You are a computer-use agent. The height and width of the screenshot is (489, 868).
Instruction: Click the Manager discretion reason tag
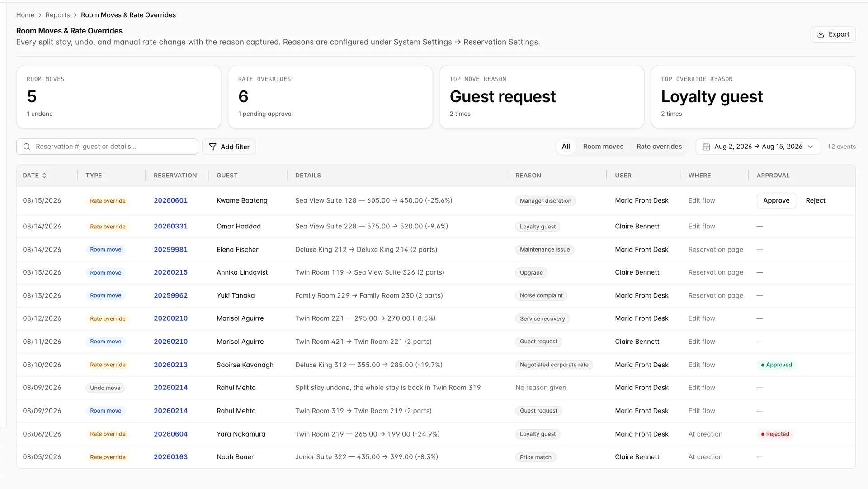[x=545, y=201]
